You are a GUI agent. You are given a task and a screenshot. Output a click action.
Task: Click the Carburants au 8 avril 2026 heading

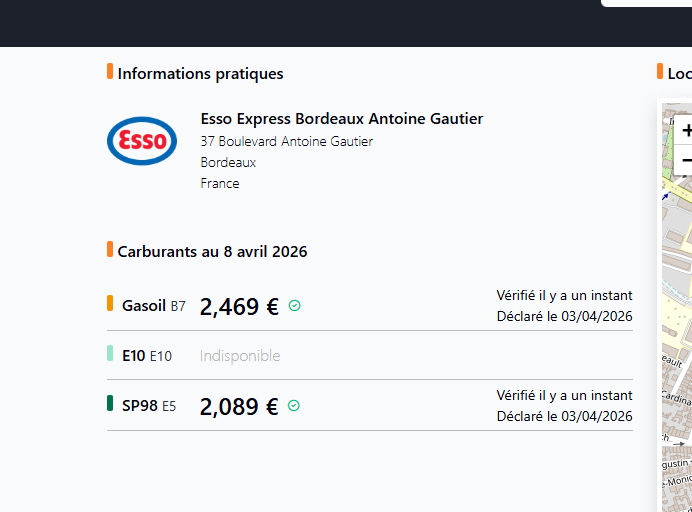click(x=212, y=252)
